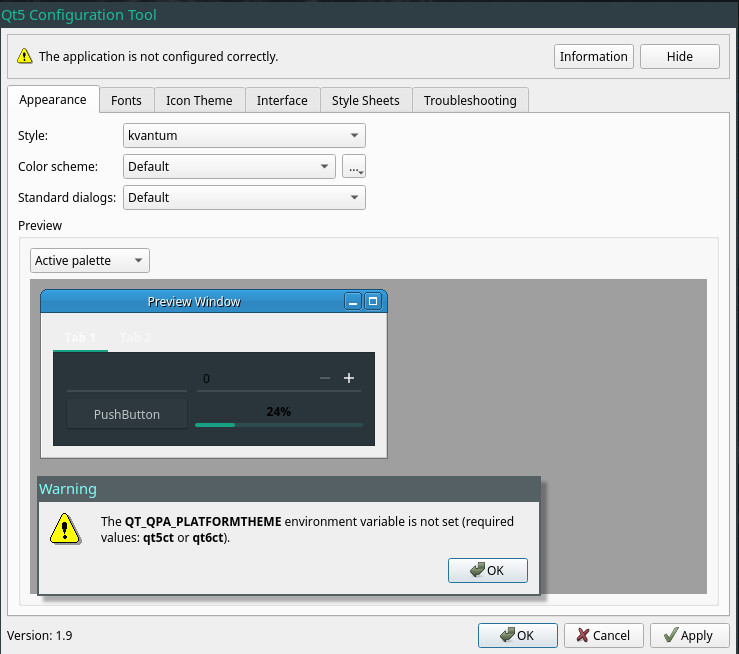
Task: Click the Preview Window maximize icon
Action: (x=373, y=301)
